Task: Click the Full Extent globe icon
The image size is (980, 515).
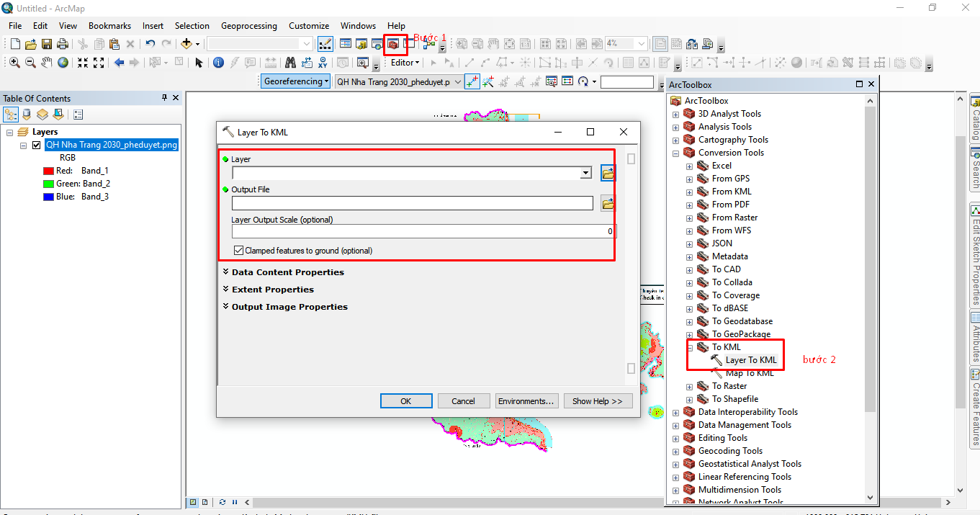Action: click(63, 63)
